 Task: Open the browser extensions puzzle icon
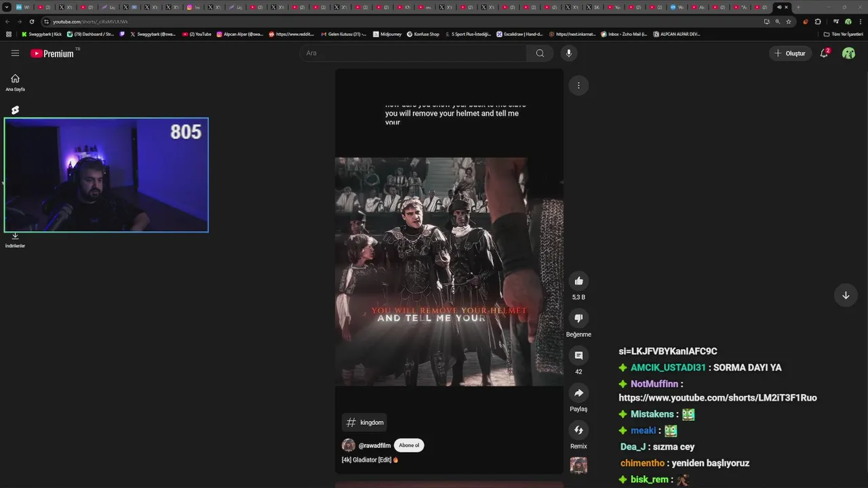(x=818, y=22)
